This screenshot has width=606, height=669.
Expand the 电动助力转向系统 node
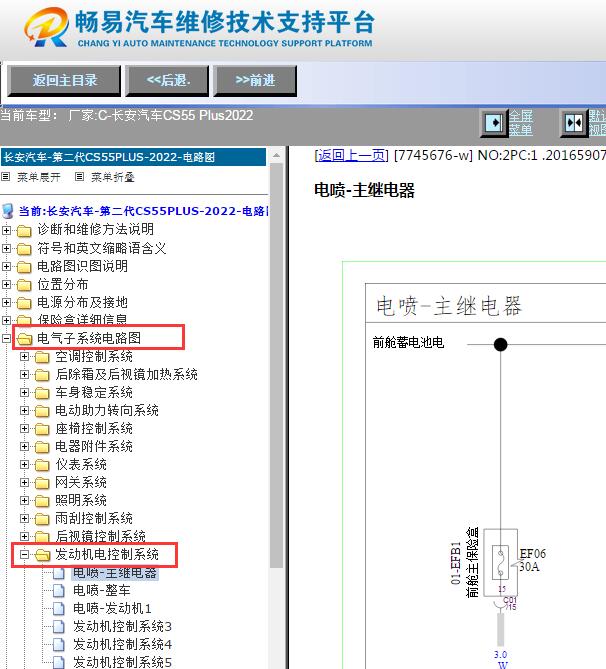click(24, 410)
